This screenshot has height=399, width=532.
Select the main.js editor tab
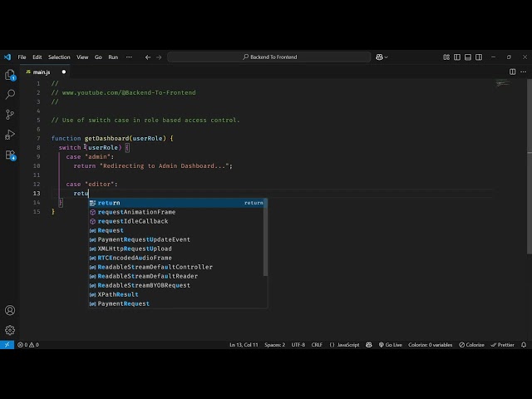pyautogui.click(x=45, y=71)
